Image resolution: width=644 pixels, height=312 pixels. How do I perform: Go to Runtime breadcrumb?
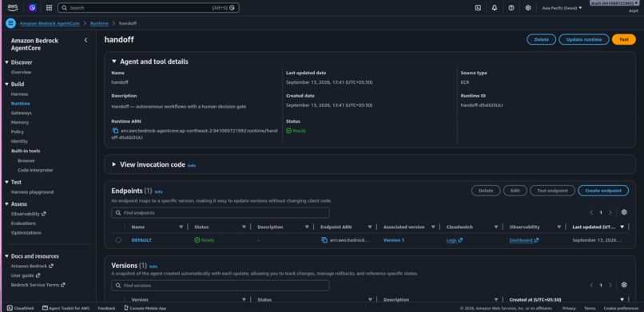[x=99, y=23]
